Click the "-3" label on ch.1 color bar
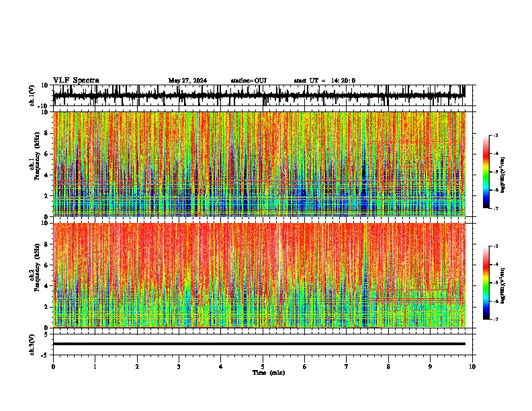 click(x=496, y=135)
